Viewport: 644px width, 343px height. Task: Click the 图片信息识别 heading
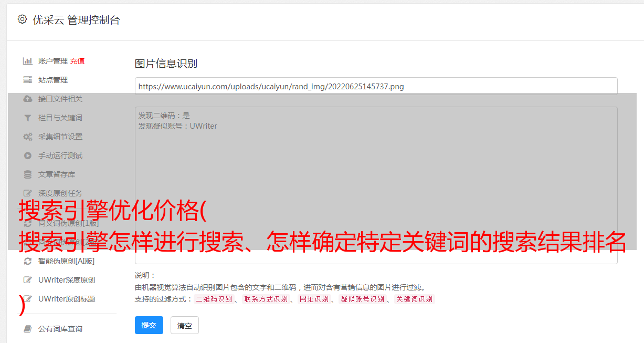pos(166,64)
